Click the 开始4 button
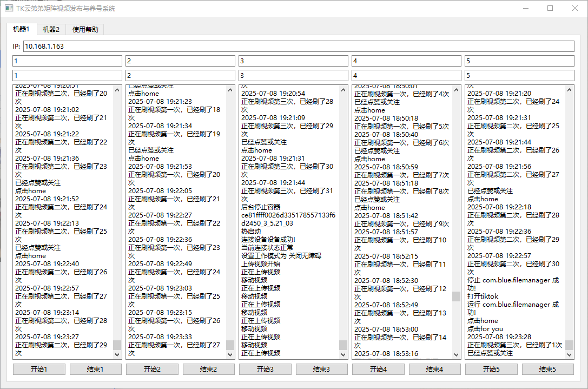Viewport: 588px width, 389px height. [378, 369]
